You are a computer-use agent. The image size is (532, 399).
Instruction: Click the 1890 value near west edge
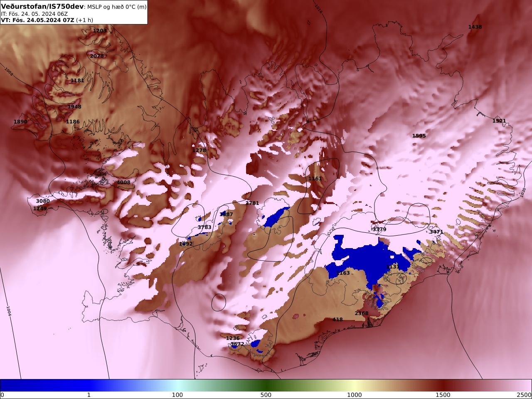[20, 122]
